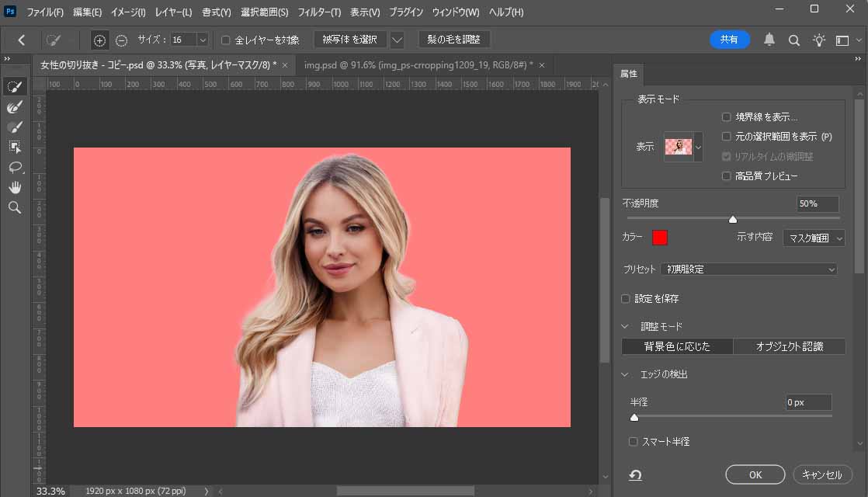868x497 pixels.
Task: Open the プリセット dropdown
Action: tap(748, 269)
